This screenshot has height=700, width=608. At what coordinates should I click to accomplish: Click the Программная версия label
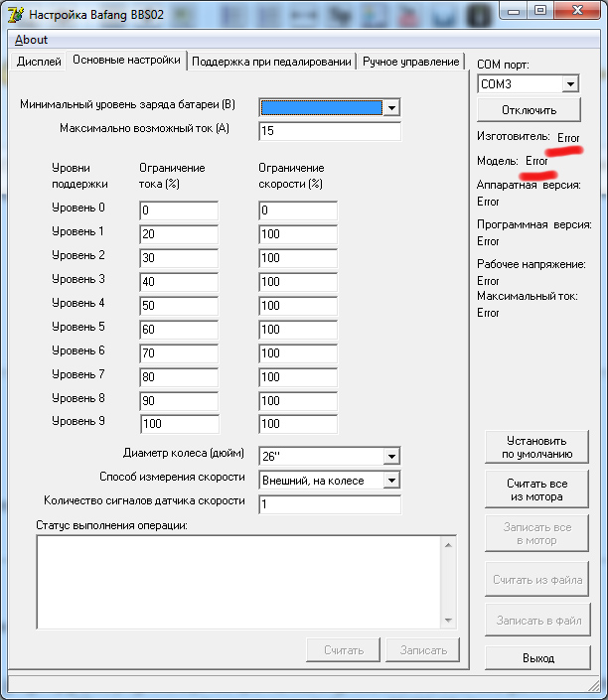pos(533,224)
